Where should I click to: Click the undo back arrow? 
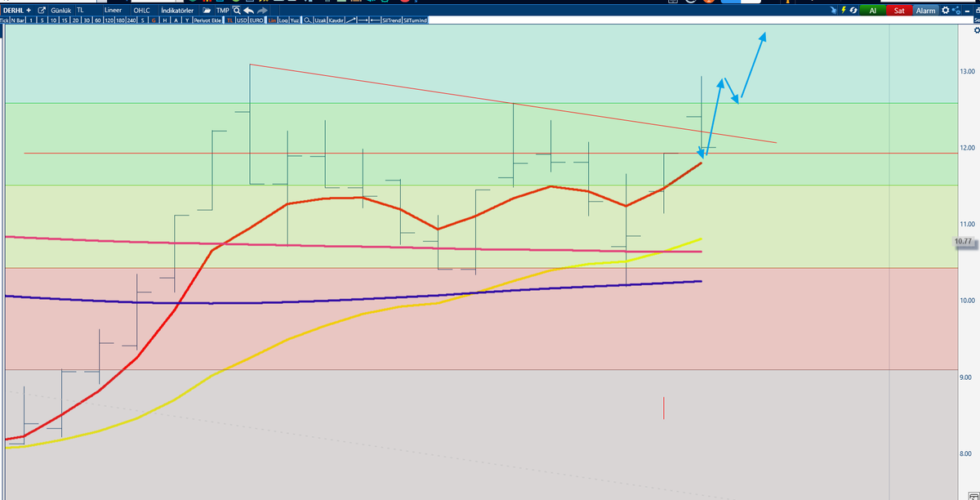[x=249, y=10]
